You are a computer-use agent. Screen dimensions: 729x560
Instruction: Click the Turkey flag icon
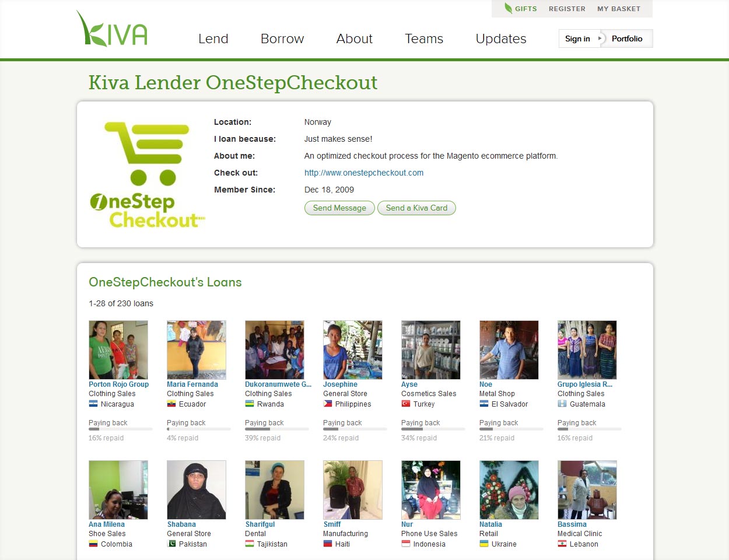point(406,404)
